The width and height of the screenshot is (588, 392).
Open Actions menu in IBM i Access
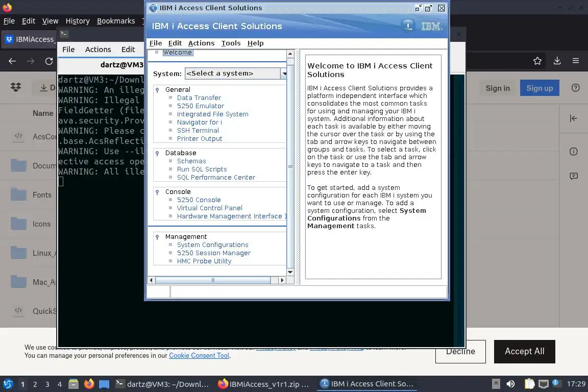click(x=202, y=43)
